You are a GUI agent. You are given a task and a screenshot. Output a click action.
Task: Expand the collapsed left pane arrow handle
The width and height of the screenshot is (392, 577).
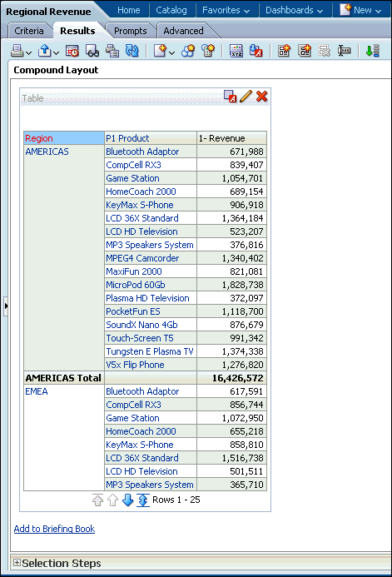pos(6,306)
